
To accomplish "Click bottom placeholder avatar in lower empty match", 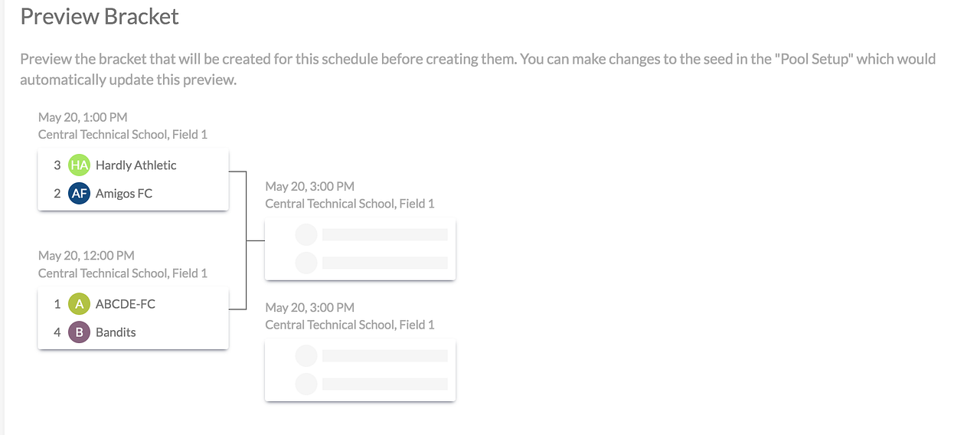I will [x=306, y=384].
